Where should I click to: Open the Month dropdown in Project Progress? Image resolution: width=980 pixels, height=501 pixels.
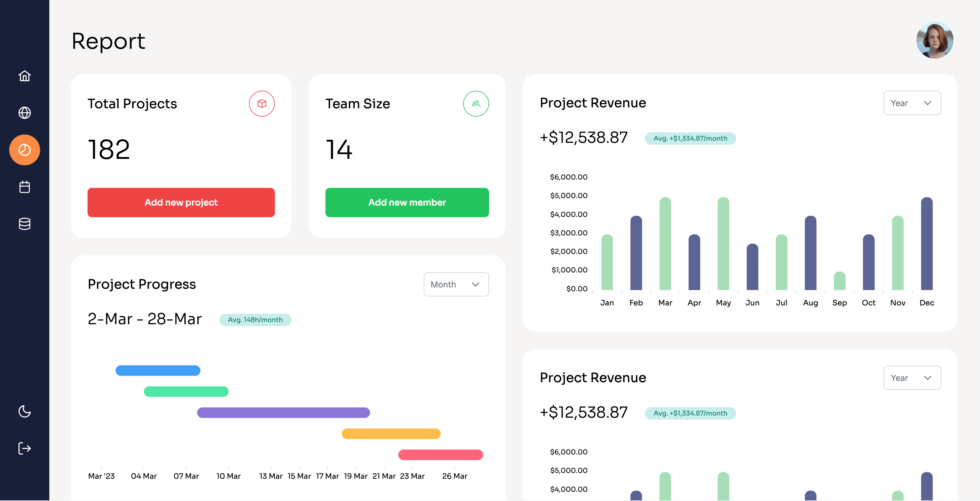tap(456, 284)
